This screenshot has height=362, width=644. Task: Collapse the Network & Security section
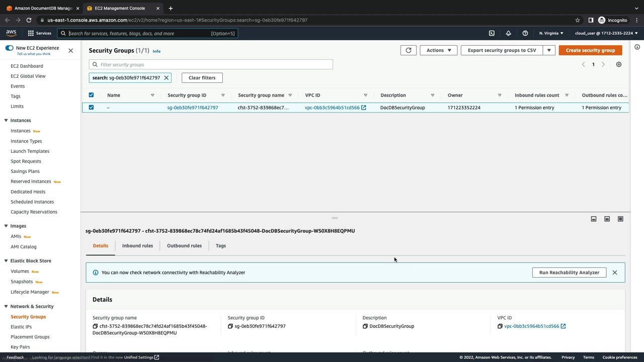pos(6,306)
